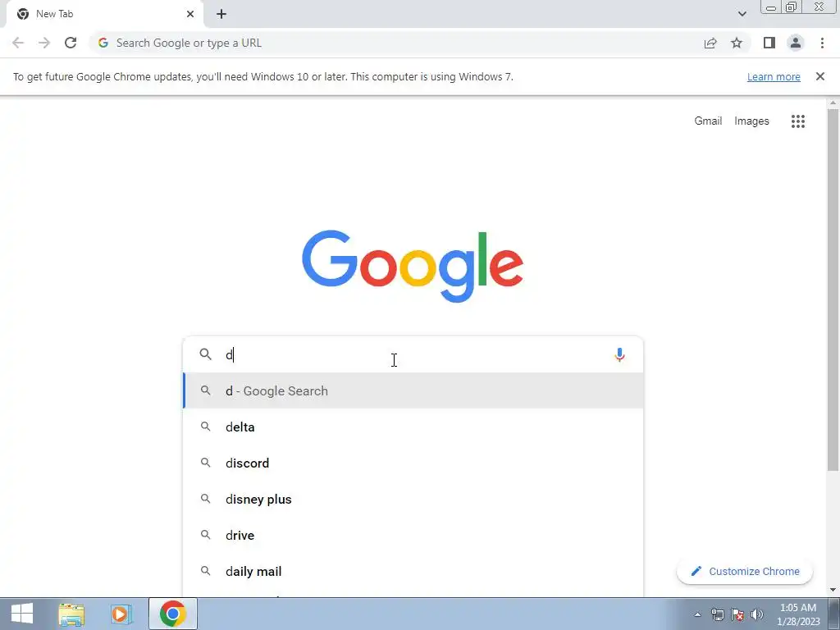Screen dimensions: 840x630
Task: Start voice search with microphone icon
Action: [x=619, y=354]
